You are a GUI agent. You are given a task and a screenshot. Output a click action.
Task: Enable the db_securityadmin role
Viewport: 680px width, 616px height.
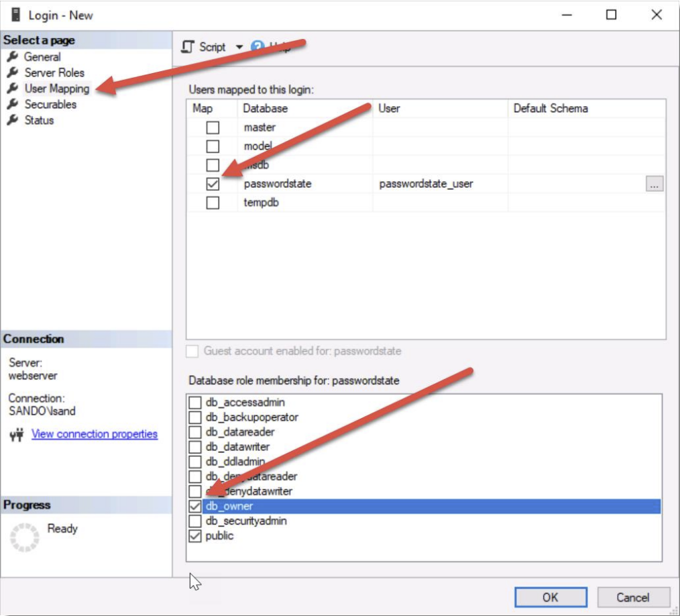pos(195,521)
